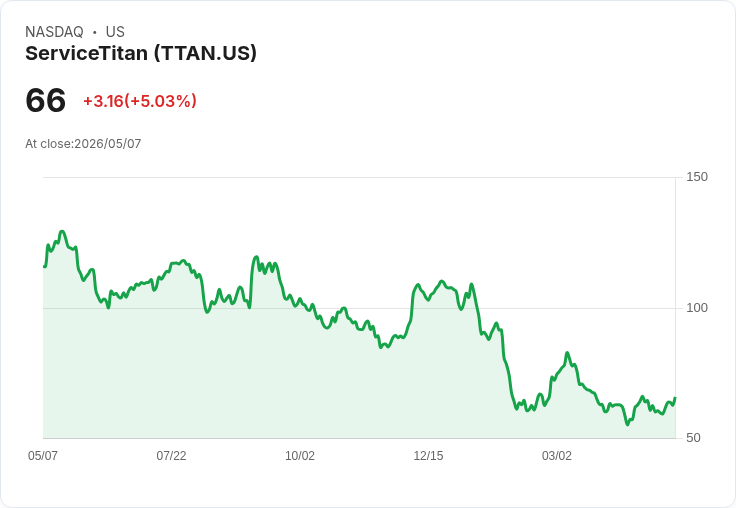
Task: Click the chart's lowest point near April
Action: tap(627, 424)
